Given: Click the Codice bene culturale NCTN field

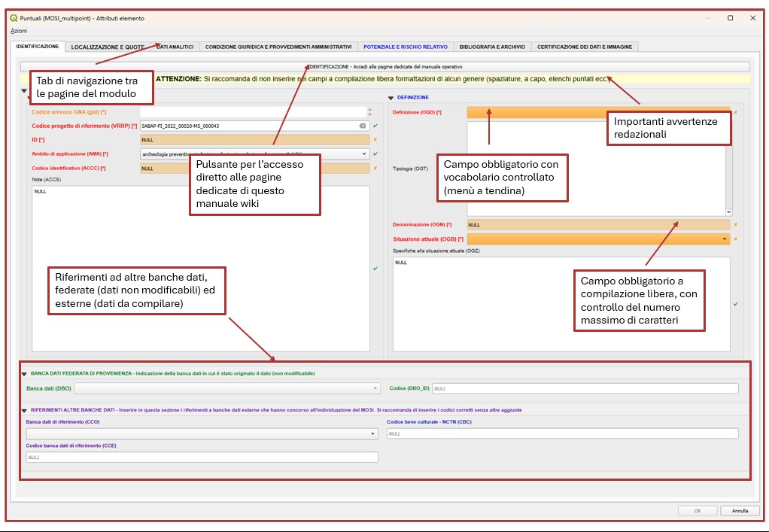Looking at the screenshot, I should (563, 434).
